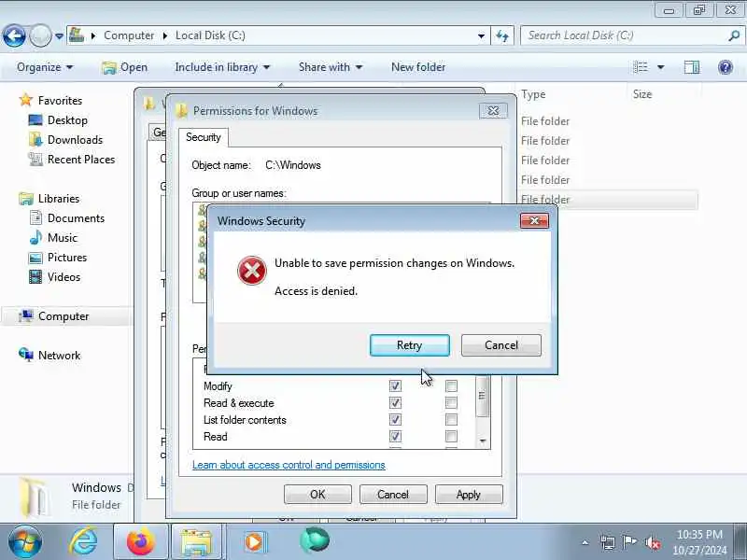
Task: Click the green round app taskbar icon
Action: pos(315,540)
